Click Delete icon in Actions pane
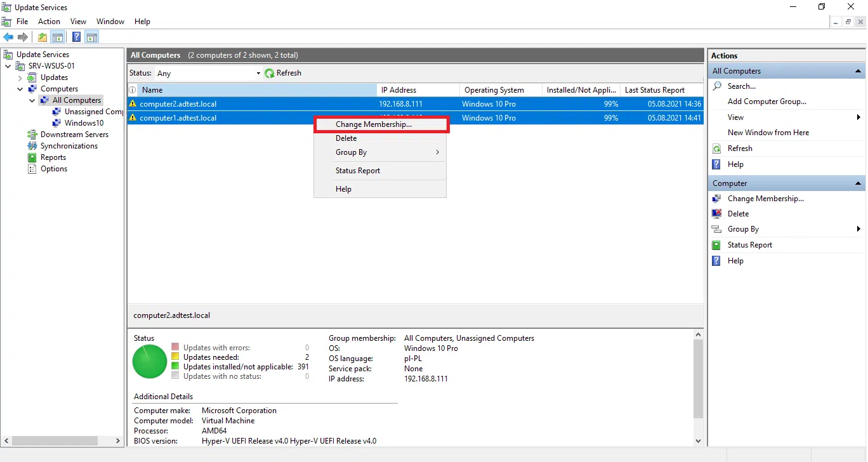Viewport: 868px width, 462px height. tap(716, 214)
